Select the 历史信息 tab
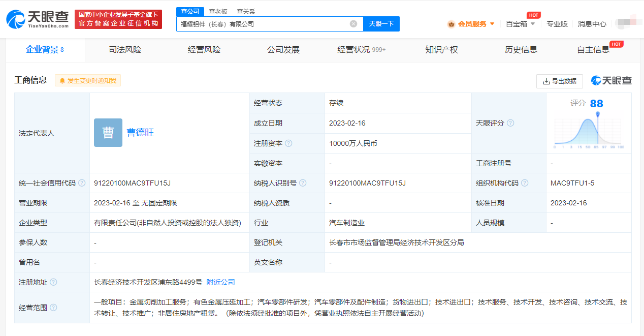The image size is (644, 336). click(521, 50)
